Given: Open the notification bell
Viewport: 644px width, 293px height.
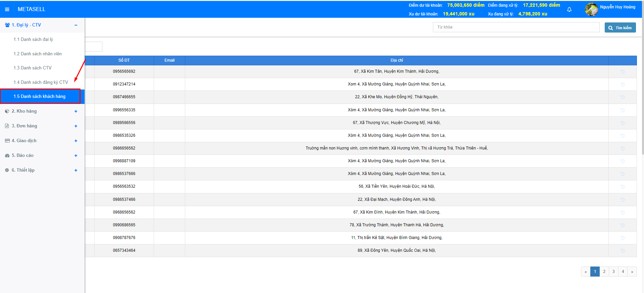Looking at the screenshot, I should [x=569, y=9].
